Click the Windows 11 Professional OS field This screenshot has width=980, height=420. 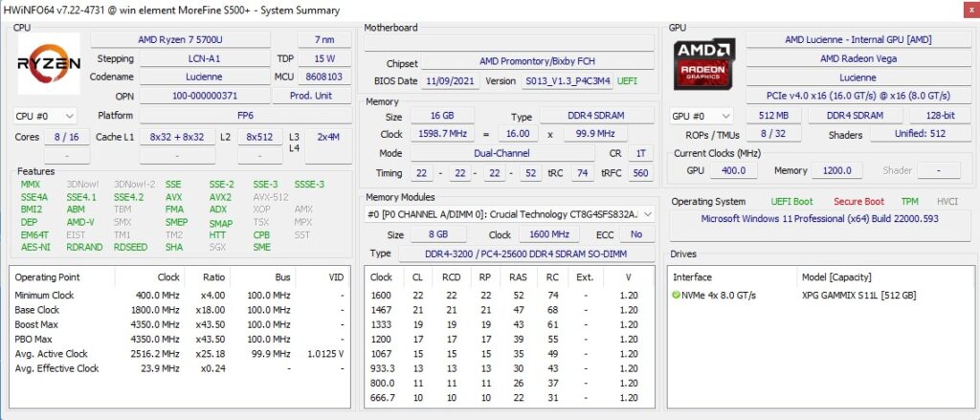point(818,219)
